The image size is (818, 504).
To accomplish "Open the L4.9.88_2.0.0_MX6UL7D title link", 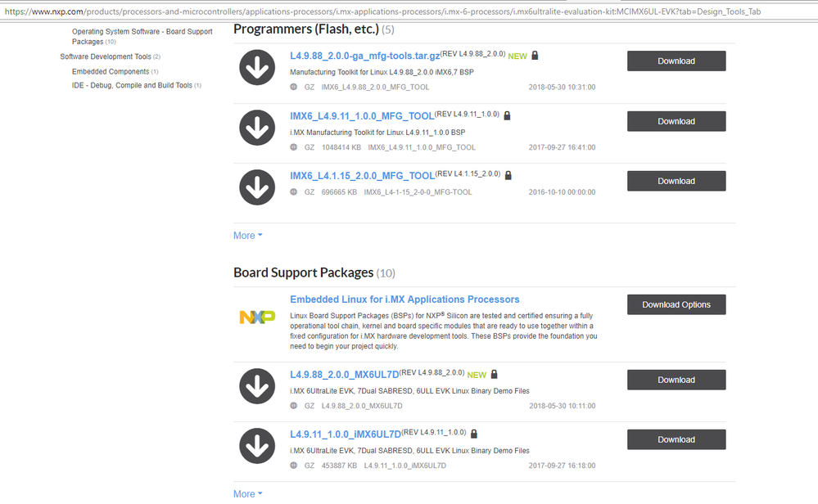I will coord(344,374).
